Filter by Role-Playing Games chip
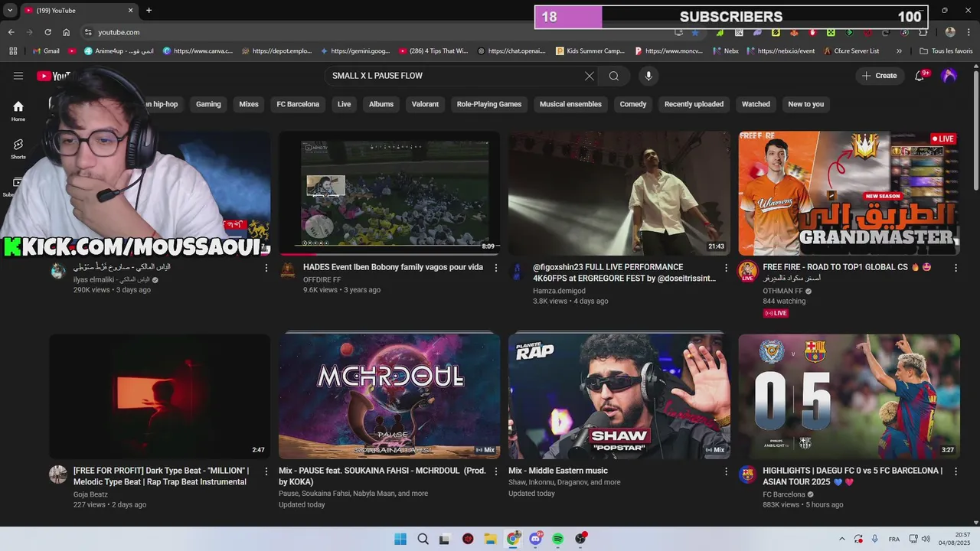 coord(489,104)
